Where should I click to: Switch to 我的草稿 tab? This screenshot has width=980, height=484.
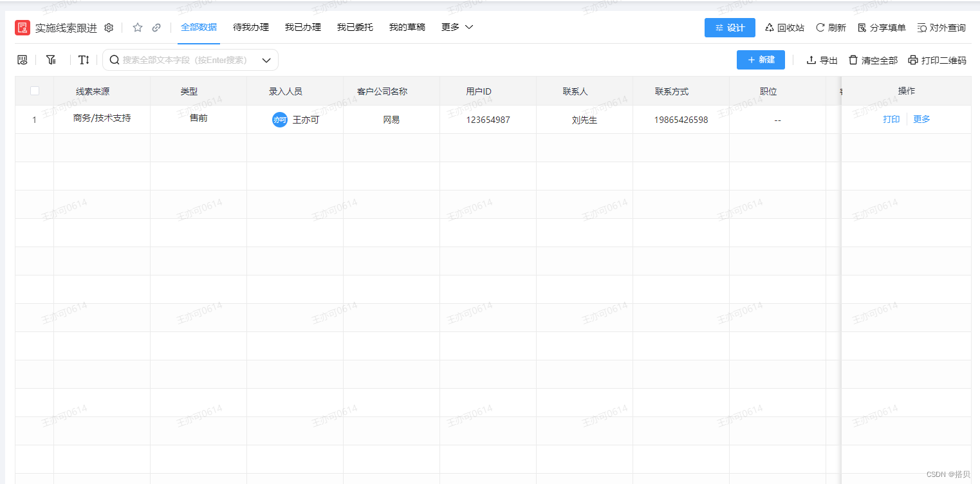[407, 27]
